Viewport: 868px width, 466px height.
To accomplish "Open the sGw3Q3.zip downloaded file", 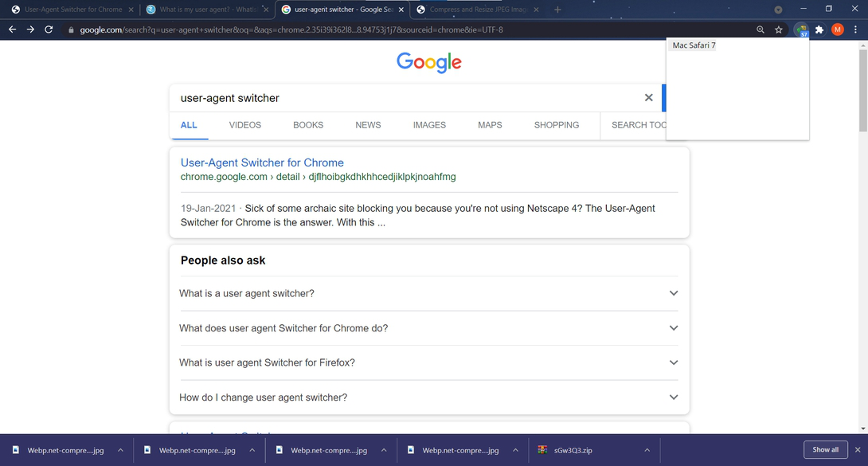I will pyautogui.click(x=573, y=450).
